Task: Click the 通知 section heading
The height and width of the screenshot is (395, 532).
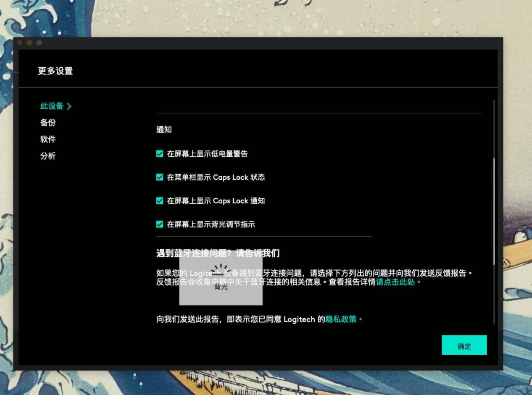Action: point(164,129)
